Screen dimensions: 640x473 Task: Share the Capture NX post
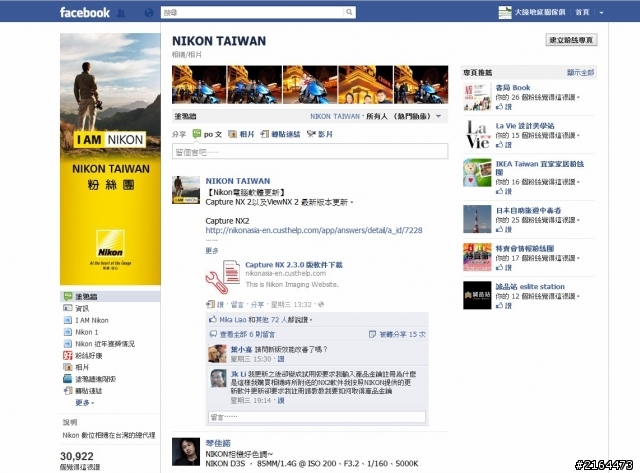pos(257,304)
